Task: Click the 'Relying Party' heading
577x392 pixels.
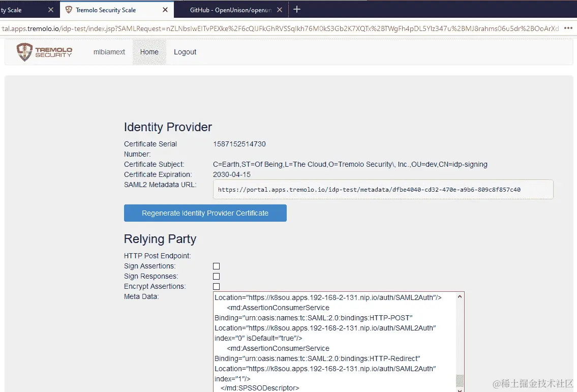Action: click(160, 239)
